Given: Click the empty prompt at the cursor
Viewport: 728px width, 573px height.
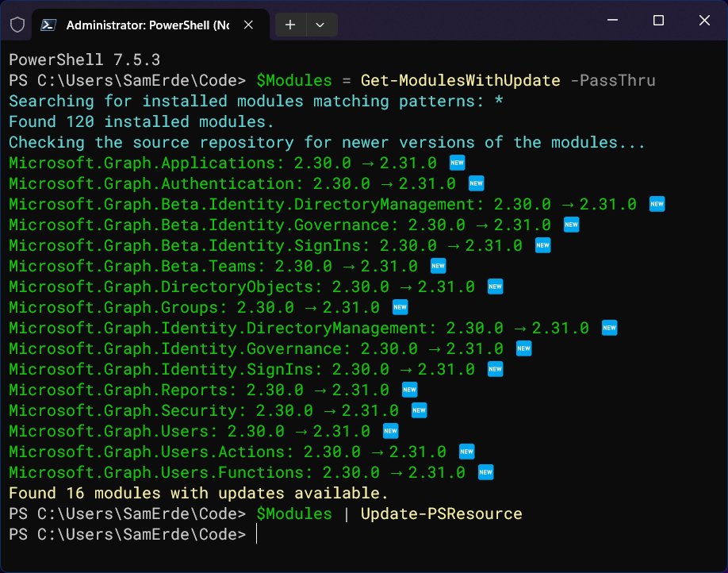Looking at the screenshot, I should pos(257,534).
